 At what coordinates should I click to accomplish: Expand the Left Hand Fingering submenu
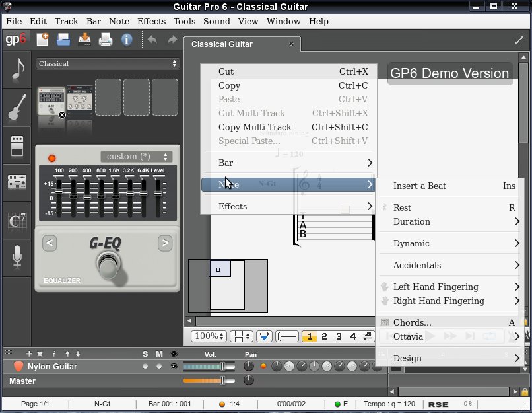point(449,287)
